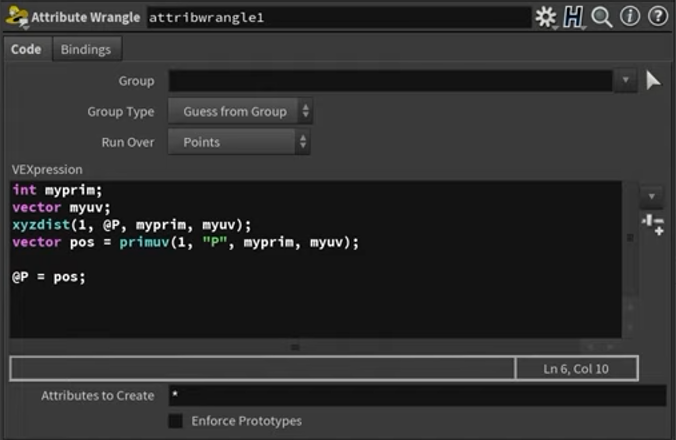Click into the Group input field
Screen dimensions: 676x440
point(391,81)
